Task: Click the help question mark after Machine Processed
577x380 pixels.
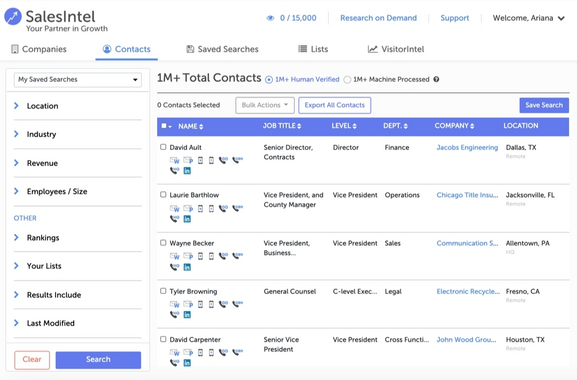Action: [436, 79]
